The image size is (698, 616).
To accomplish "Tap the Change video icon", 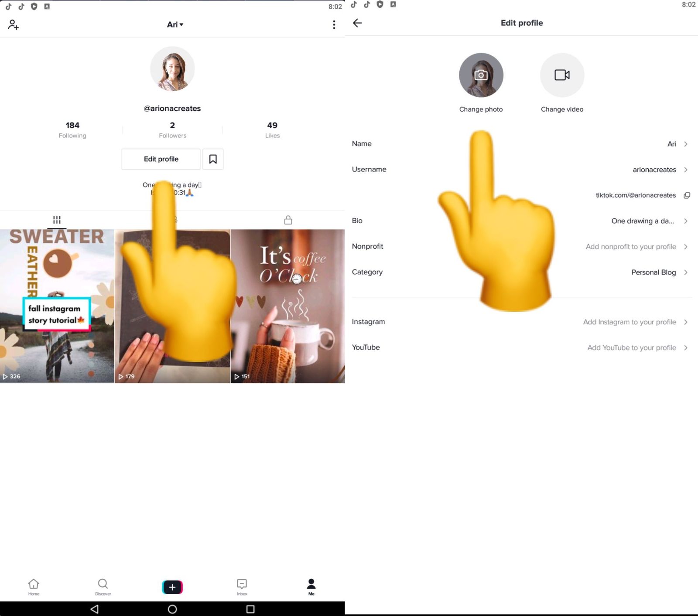I will [562, 75].
